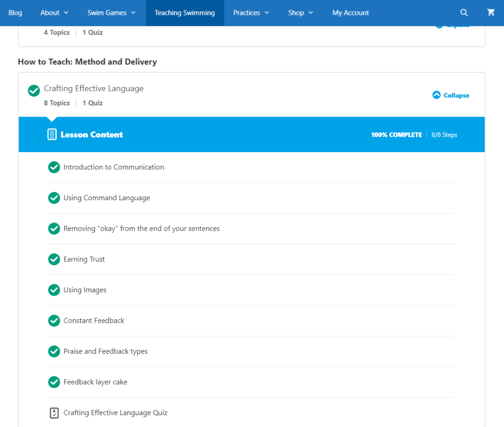Click the 100% COMPLETE progress indicator
Viewport: 504px width, 427px height.
coord(396,135)
